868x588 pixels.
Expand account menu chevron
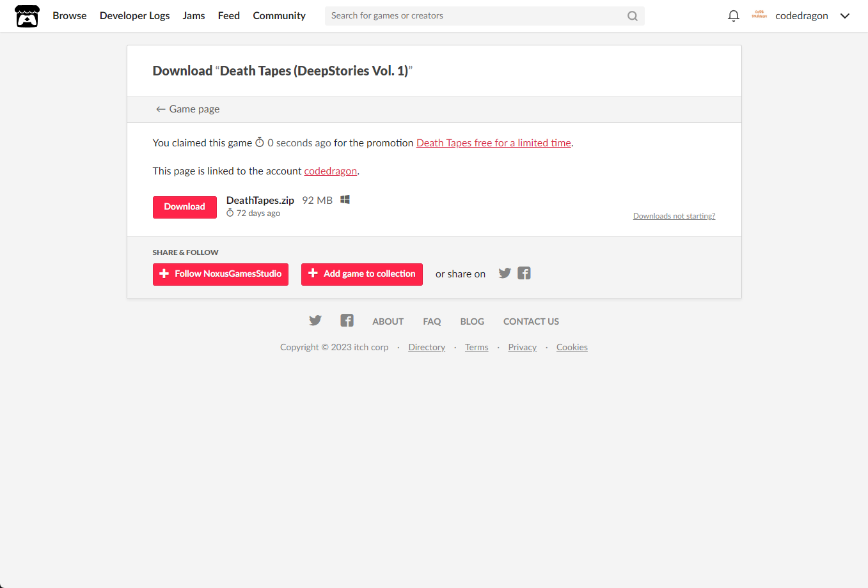pos(845,16)
